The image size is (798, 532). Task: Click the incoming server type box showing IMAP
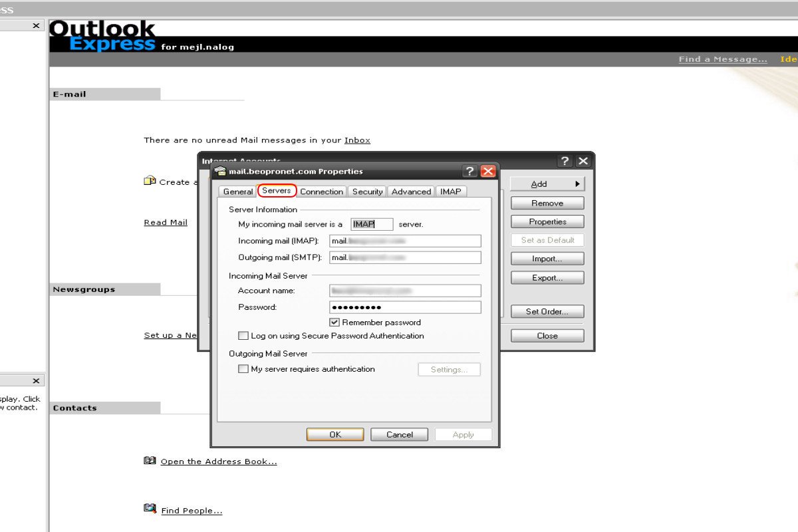372,224
